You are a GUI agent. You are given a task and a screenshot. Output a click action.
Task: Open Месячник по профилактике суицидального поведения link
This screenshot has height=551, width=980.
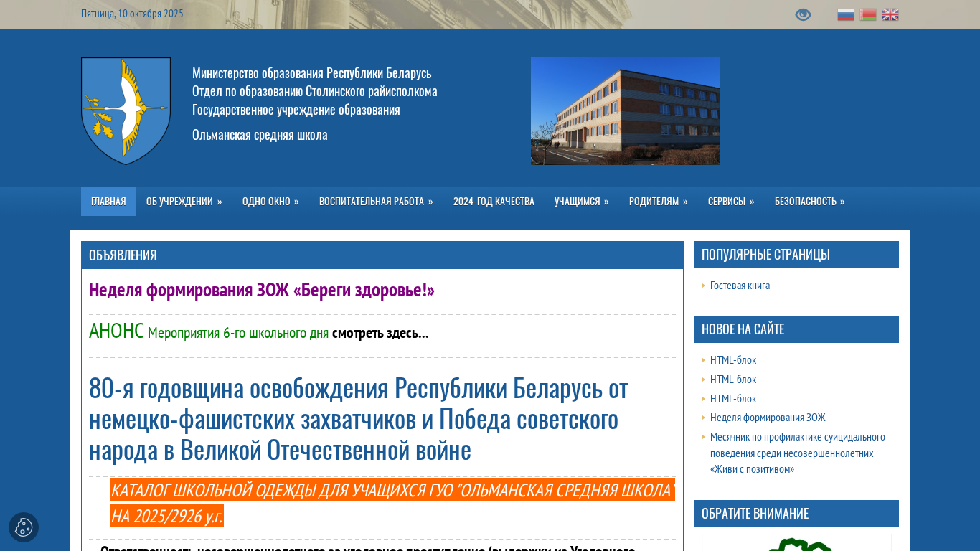798,453
